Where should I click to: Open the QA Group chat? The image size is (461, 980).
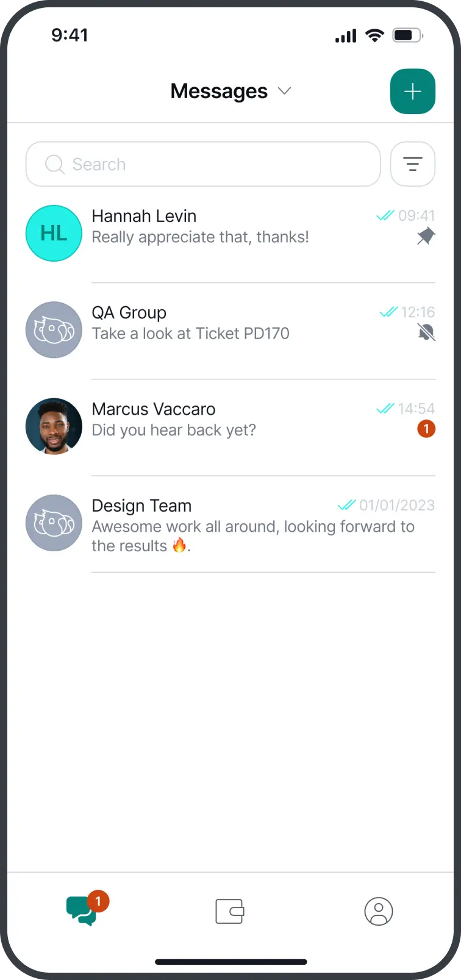(x=230, y=330)
